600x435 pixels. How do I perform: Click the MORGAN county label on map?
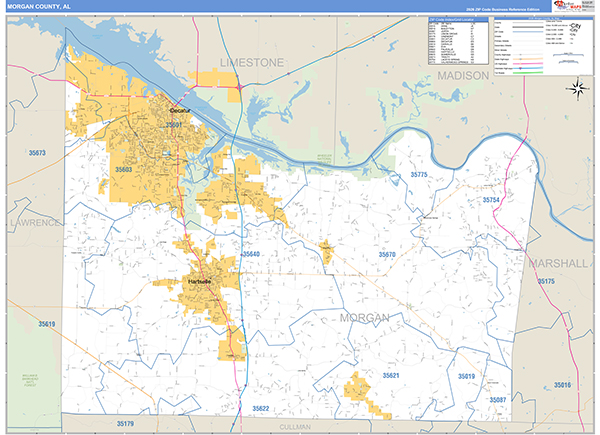(365, 318)
